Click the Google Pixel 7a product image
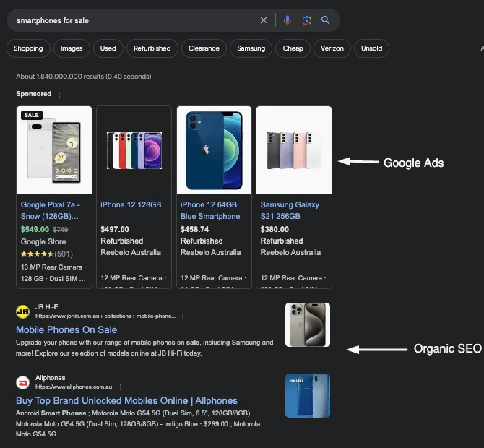 [54, 150]
